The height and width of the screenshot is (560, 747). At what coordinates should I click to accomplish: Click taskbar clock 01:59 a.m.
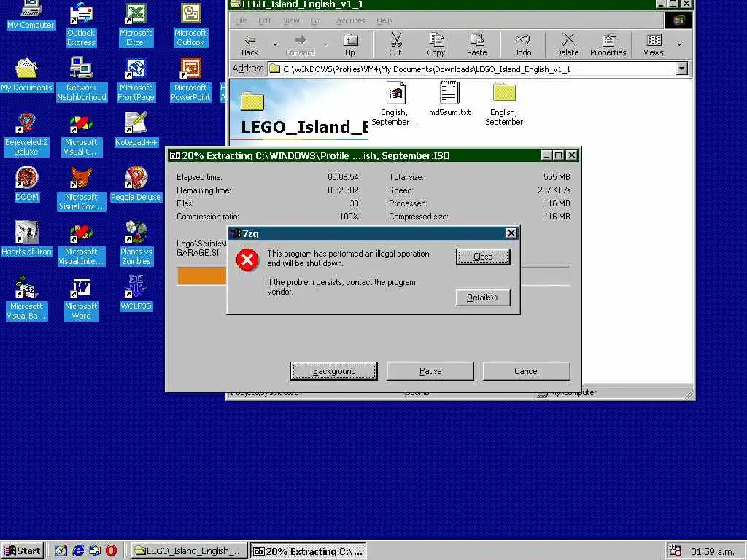click(713, 551)
